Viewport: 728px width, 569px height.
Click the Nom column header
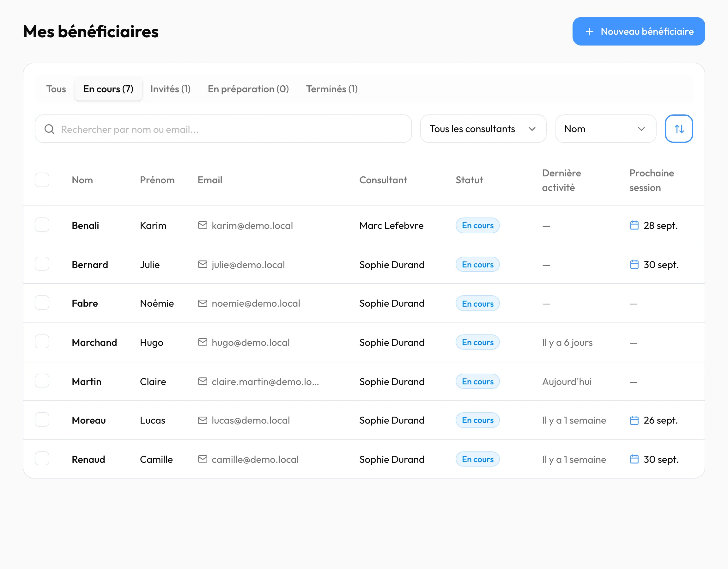pos(82,180)
